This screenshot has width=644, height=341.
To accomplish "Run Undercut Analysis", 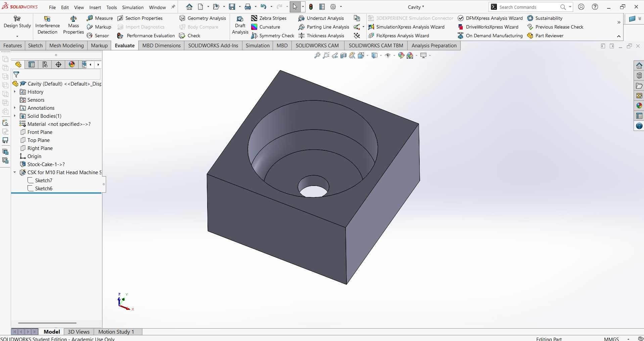I will (x=321, y=18).
